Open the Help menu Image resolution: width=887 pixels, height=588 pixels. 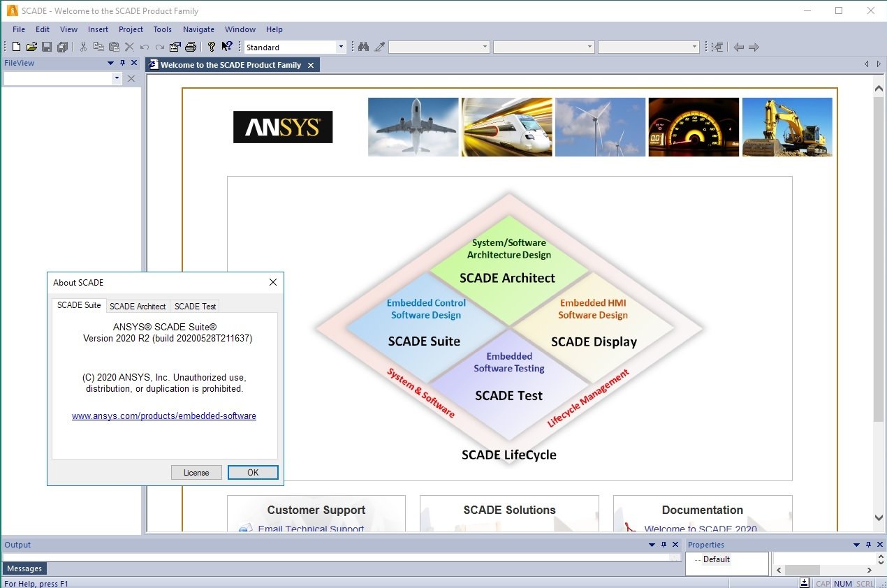[x=274, y=29]
